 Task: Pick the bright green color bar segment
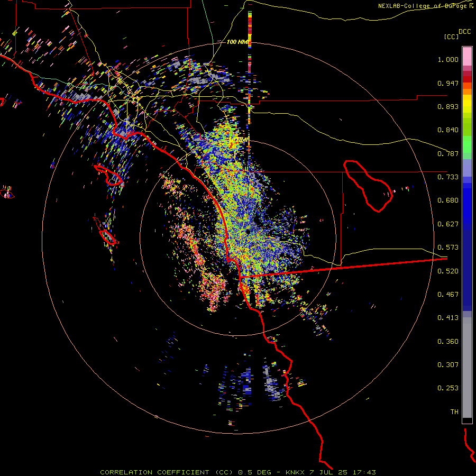click(x=467, y=144)
